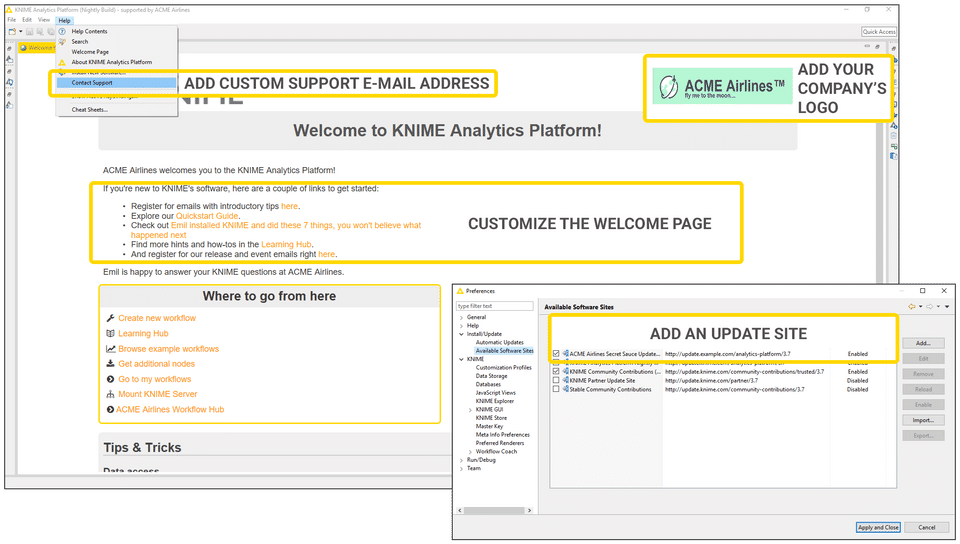Open the View menu
The image size is (960, 544).
[44, 20]
